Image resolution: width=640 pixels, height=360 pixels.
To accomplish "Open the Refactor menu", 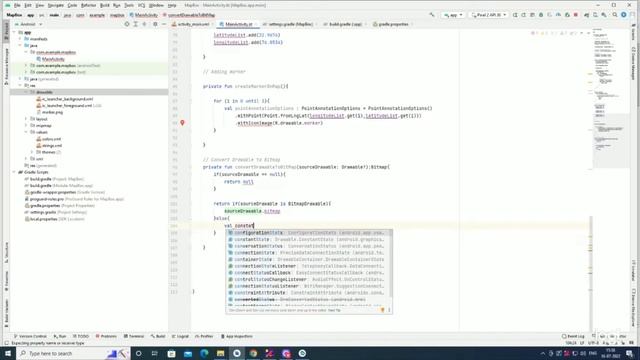I will (x=88, y=5).
